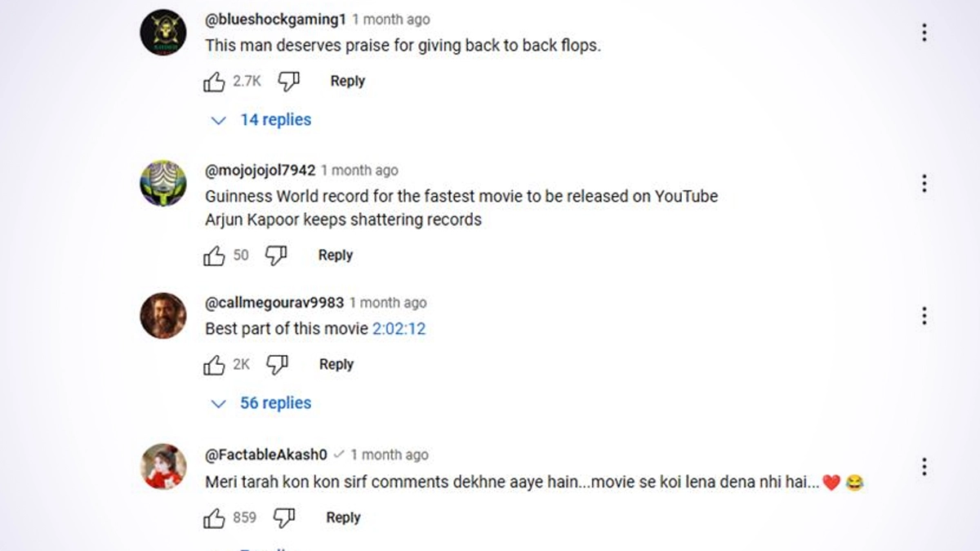Expand the 56 replies thread
The height and width of the screenshot is (551, 980).
click(x=262, y=403)
